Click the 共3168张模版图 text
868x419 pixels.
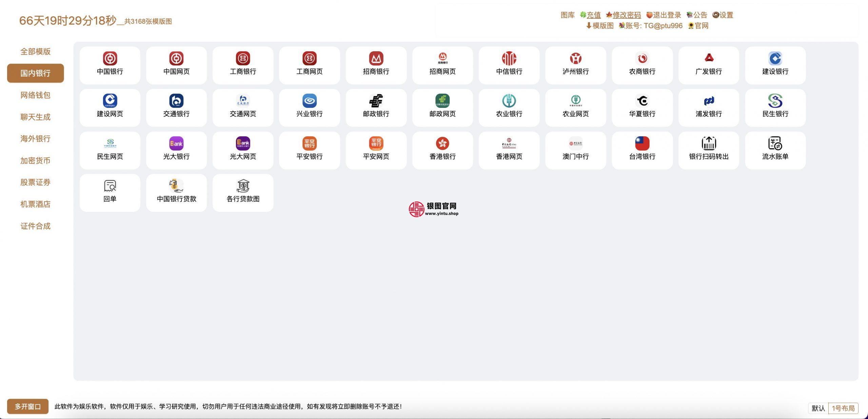148,21
